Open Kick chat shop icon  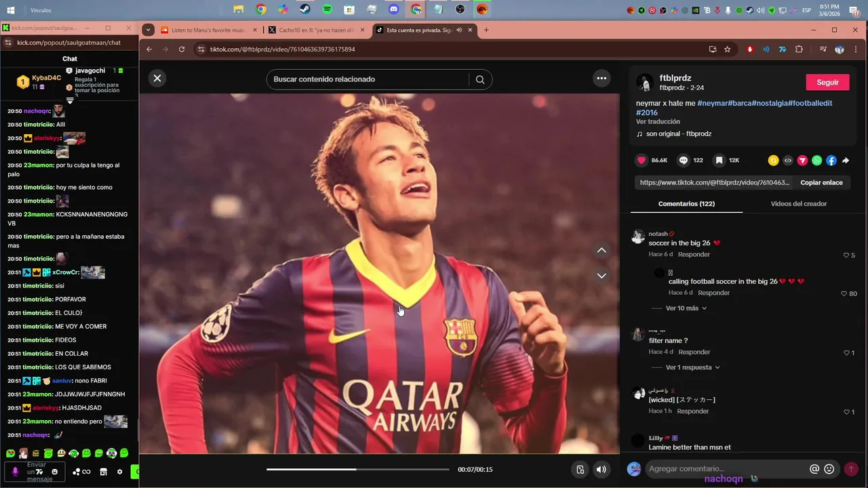pyautogui.click(x=103, y=472)
